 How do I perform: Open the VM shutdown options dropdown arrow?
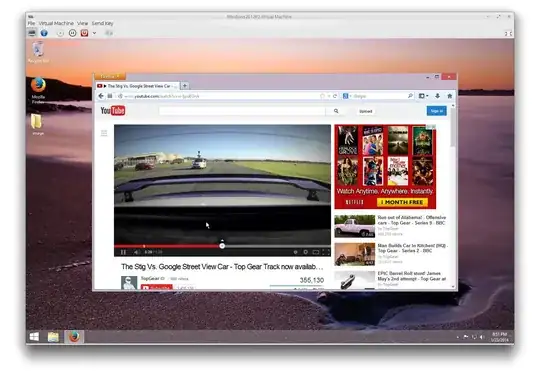[x=94, y=33]
